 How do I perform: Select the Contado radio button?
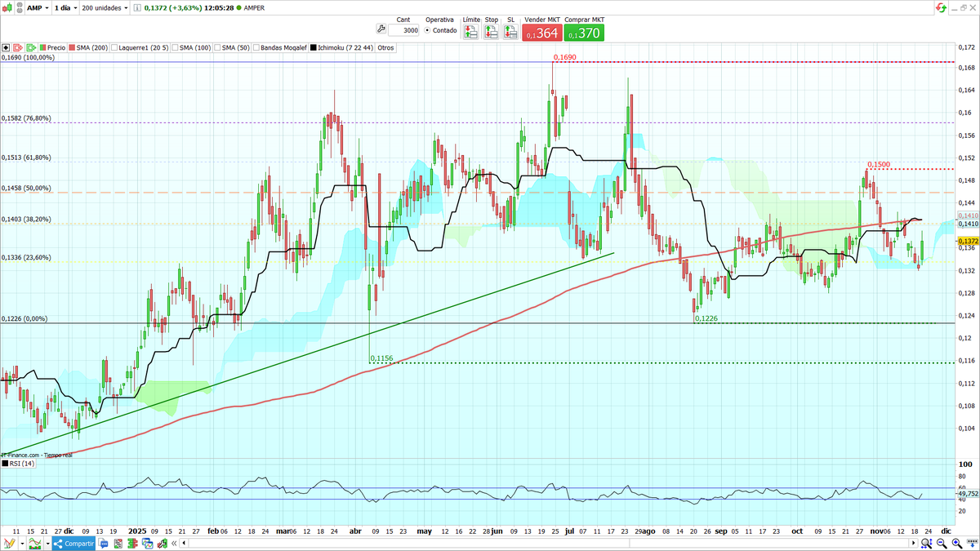coord(427,30)
